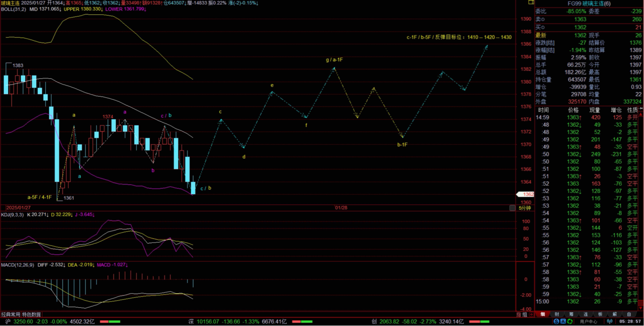
Task: Select the 细 detail tab
Action: [543, 314]
